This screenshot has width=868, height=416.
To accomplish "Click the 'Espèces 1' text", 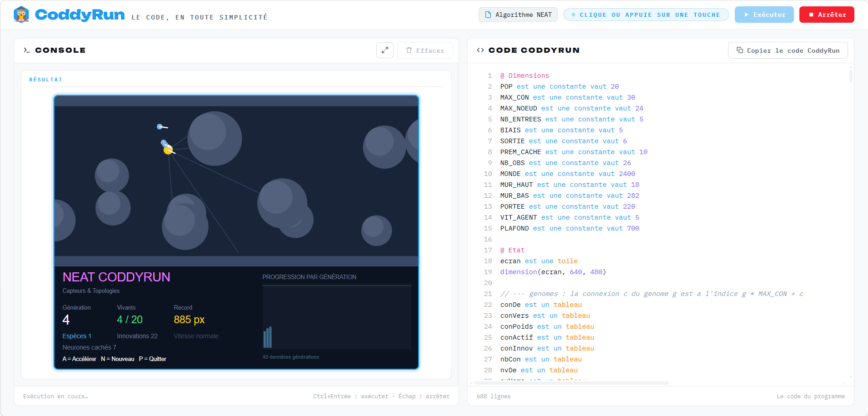I will pos(77,336).
